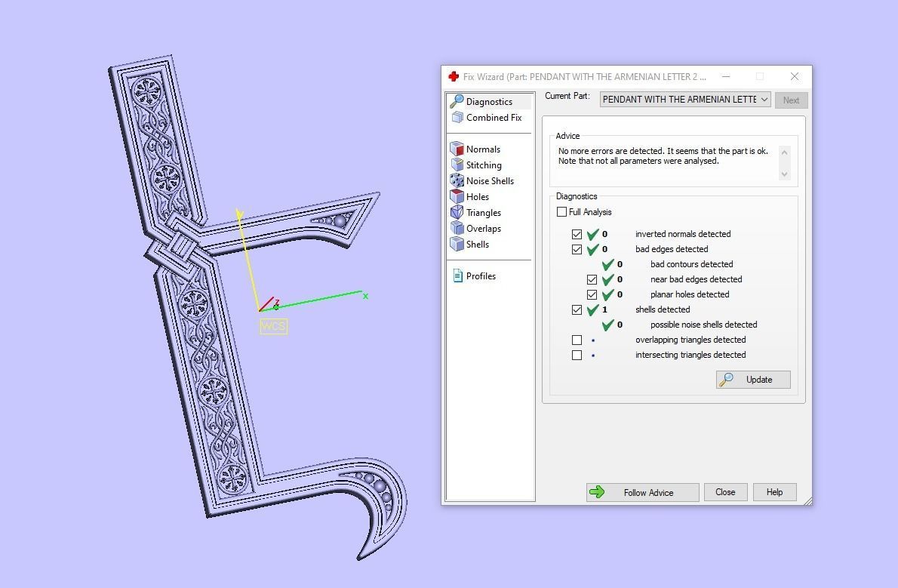Go to the Stitching page
The image size is (898, 588).
click(484, 165)
